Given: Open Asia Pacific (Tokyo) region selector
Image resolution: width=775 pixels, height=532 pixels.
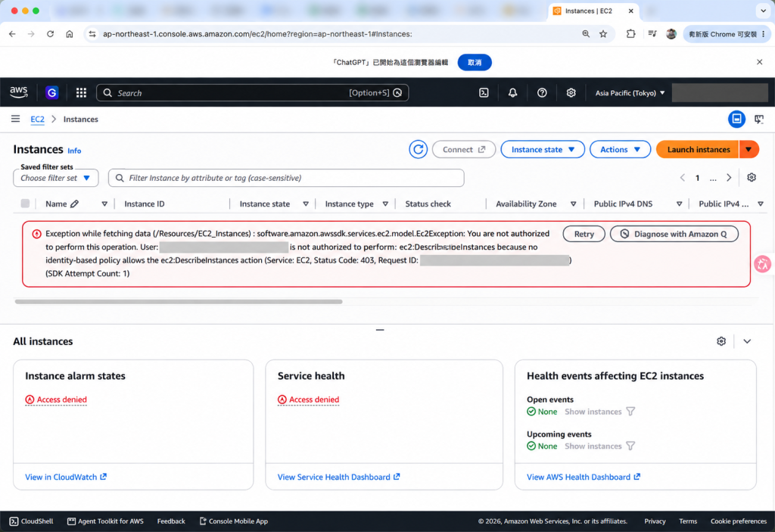Looking at the screenshot, I should pyautogui.click(x=630, y=93).
